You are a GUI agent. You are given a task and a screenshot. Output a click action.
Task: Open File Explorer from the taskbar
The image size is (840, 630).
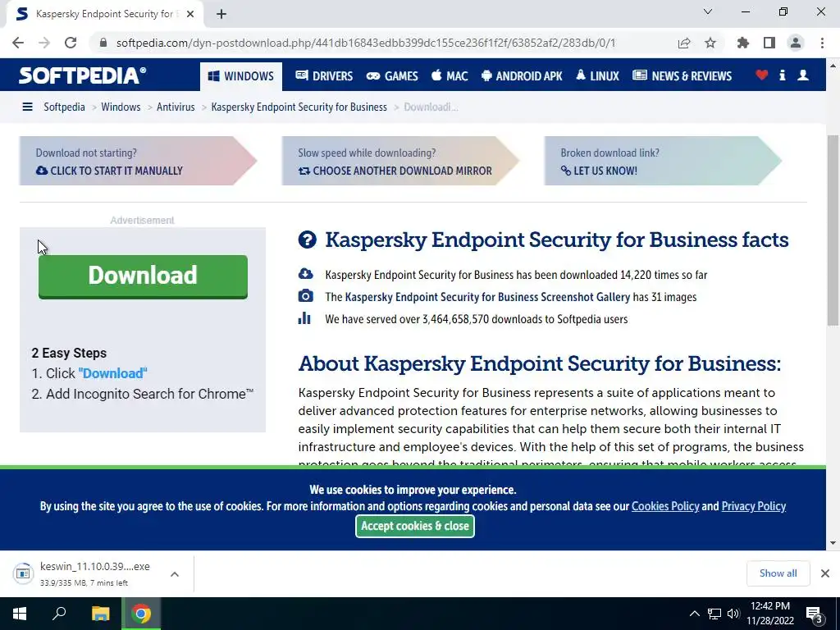click(100, 614)
